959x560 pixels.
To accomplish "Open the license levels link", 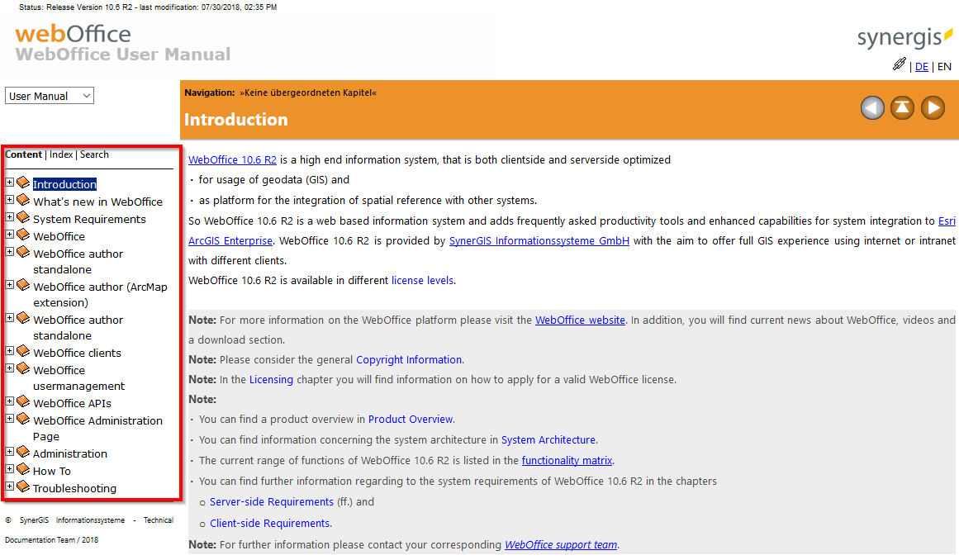I will 422,280.
